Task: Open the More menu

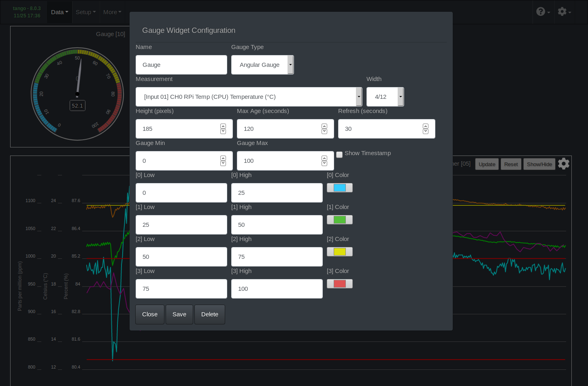Action: click(x=112, y=12)
